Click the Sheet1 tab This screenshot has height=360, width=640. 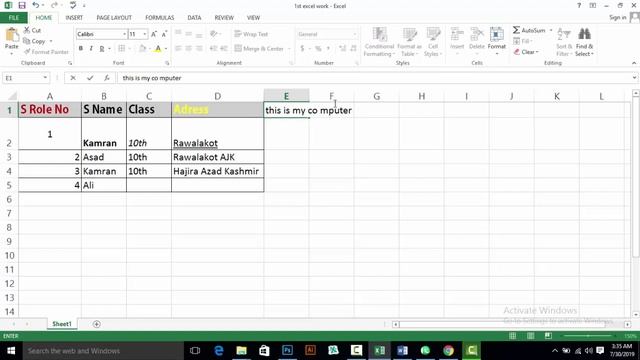click(x=62, y=324)
